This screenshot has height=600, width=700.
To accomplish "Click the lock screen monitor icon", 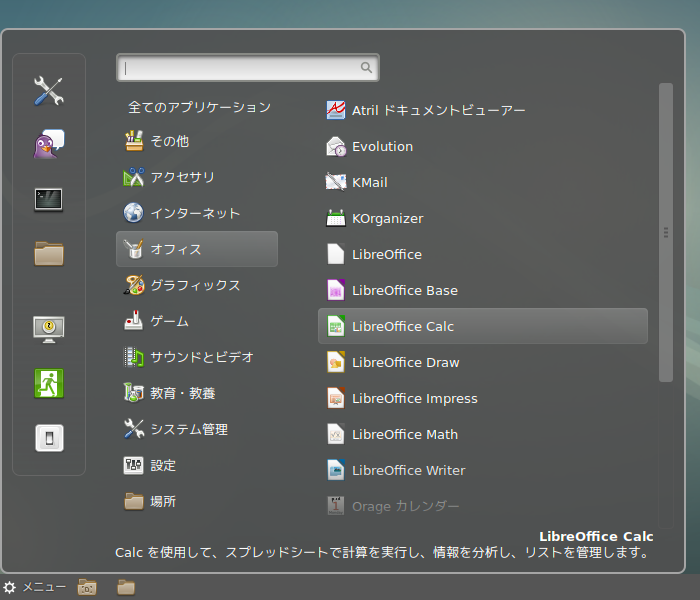I will (49, 329).
